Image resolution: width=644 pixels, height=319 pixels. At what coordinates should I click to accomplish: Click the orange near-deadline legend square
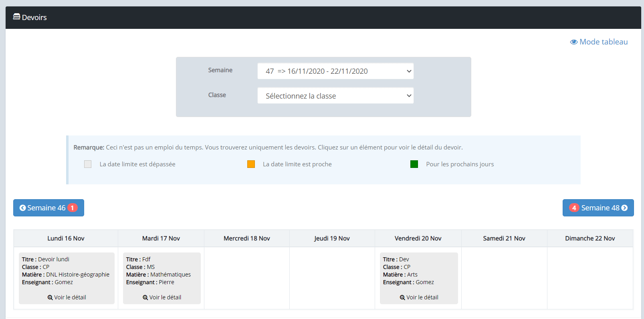coord(251,164)
